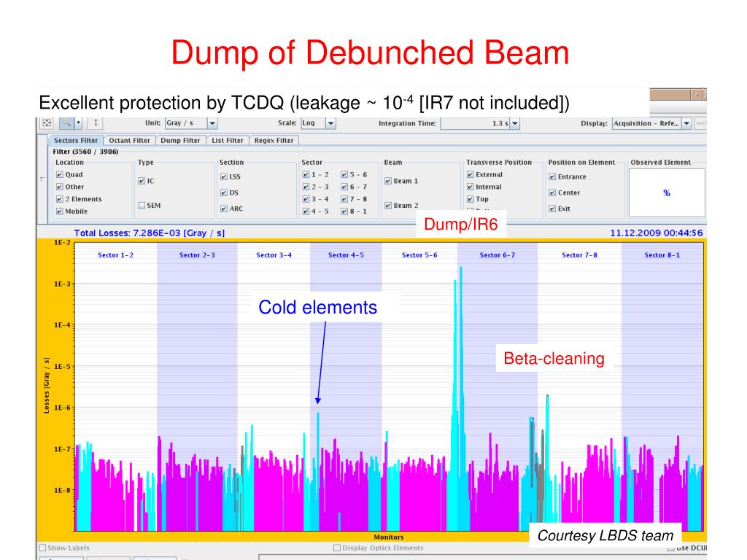The image size is (747, 560).
Task: Click the Sector 3-4 chart label
Action: 274,254
